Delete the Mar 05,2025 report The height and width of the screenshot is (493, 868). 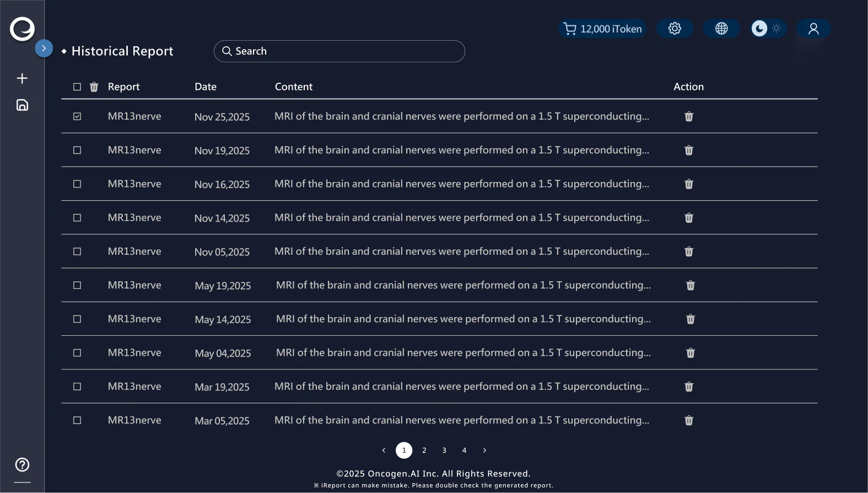click(x=689, y=421)
